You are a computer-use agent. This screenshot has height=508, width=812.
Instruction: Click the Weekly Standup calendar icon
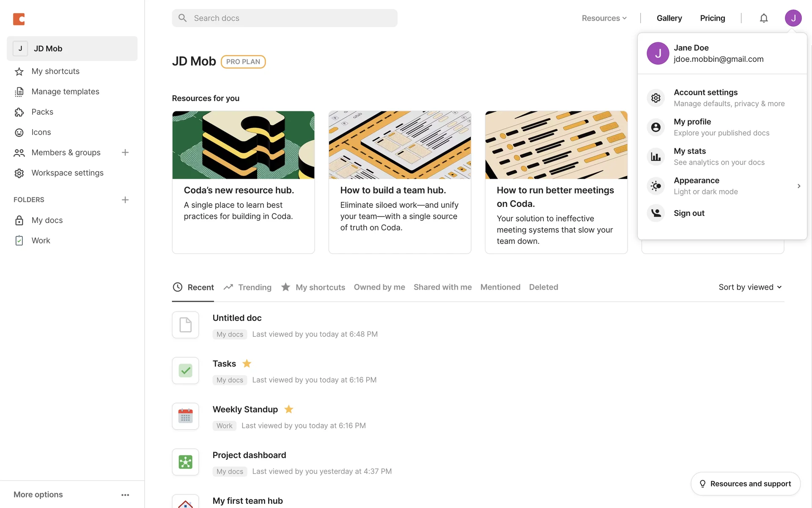coord(185,416)
